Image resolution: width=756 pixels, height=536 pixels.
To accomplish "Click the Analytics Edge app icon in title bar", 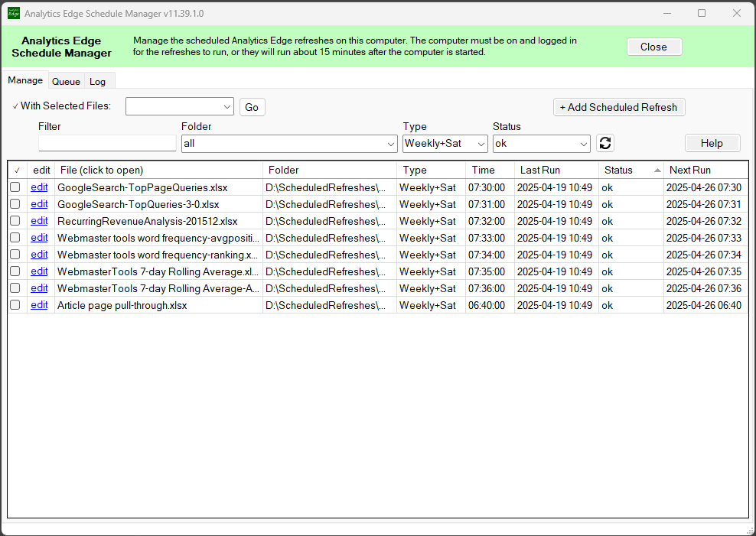I will [x=14, y=13].
